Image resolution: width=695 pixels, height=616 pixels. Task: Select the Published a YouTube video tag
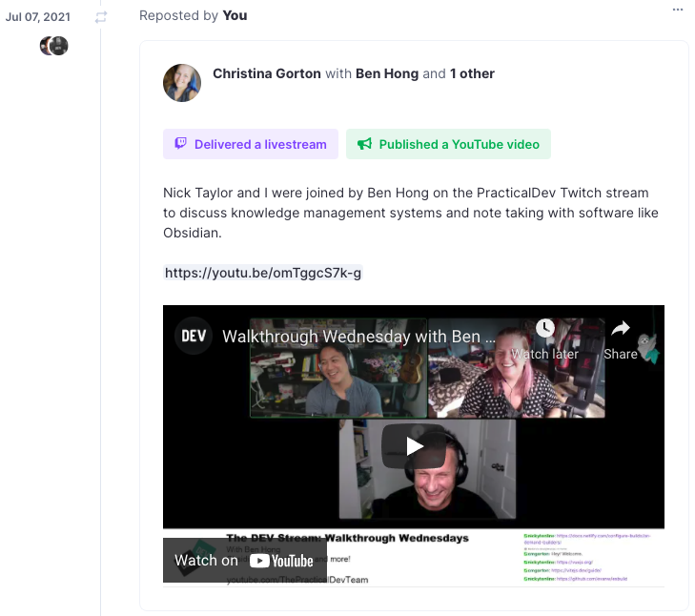pyautogui.click(x=448, y=144)
